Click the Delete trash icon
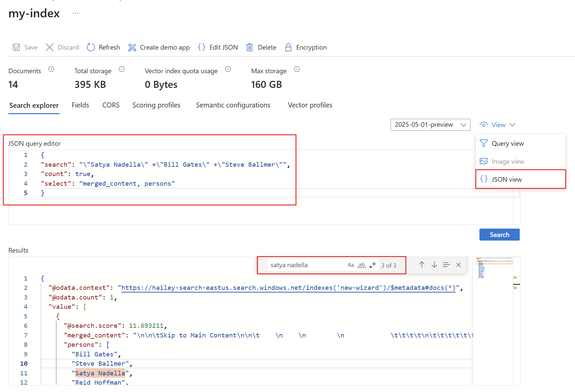 pyautogui.click(x=249, y=47)
